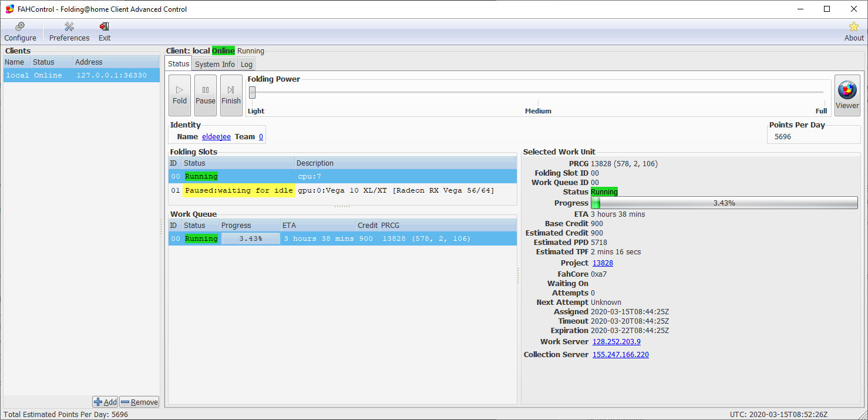
Task: Sort clients by Status column
Action: (52, 62)
